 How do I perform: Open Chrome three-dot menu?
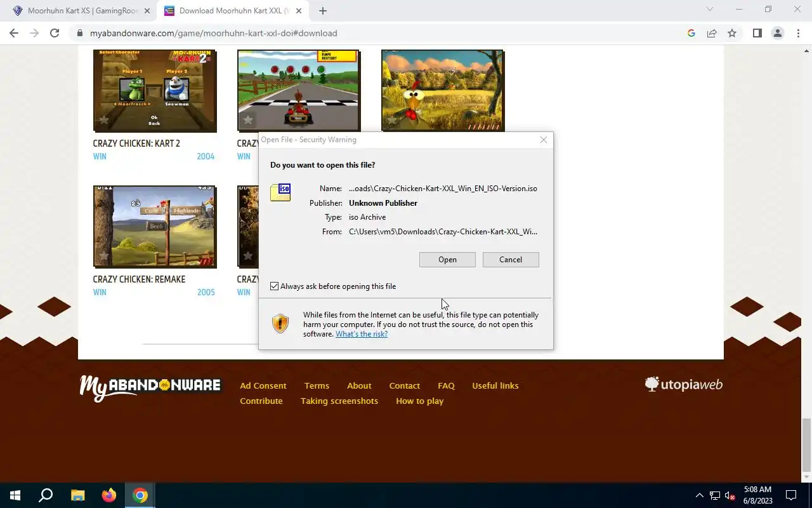click(x=798, y=33)
